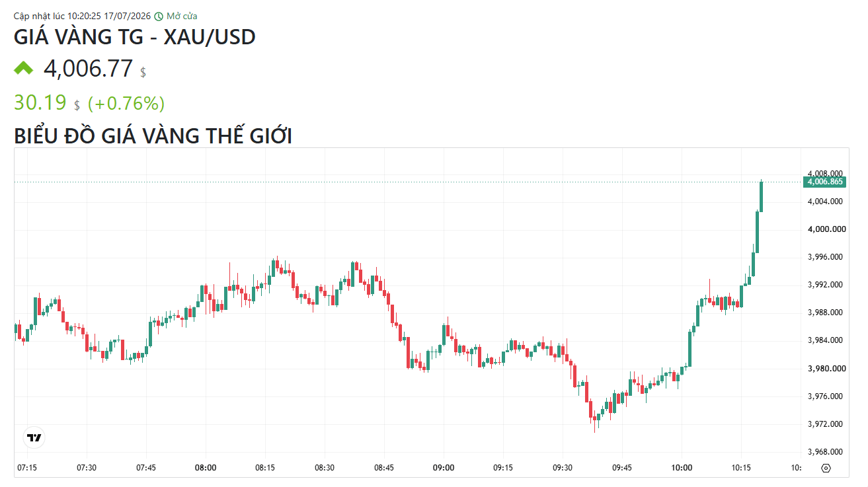Click the latest tall green candlestick

tap(762, 196)
